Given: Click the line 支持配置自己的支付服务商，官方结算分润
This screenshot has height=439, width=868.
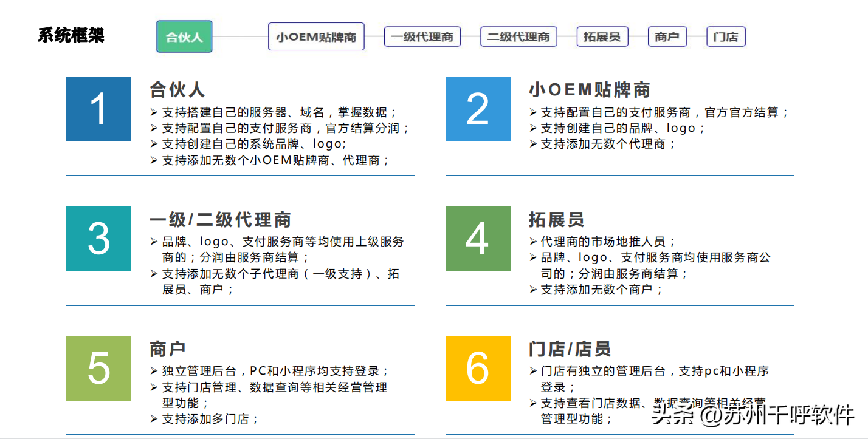Looking at the screenshot, I should (281, 128).
